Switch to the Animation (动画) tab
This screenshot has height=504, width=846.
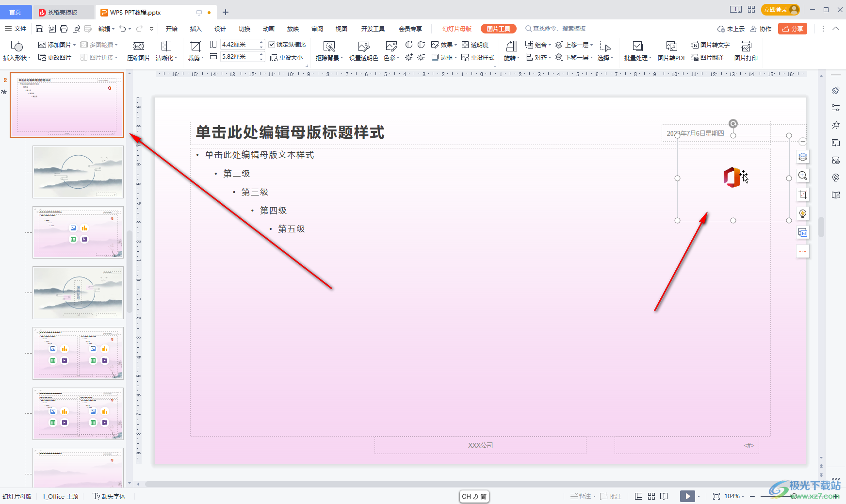[269, 29]
